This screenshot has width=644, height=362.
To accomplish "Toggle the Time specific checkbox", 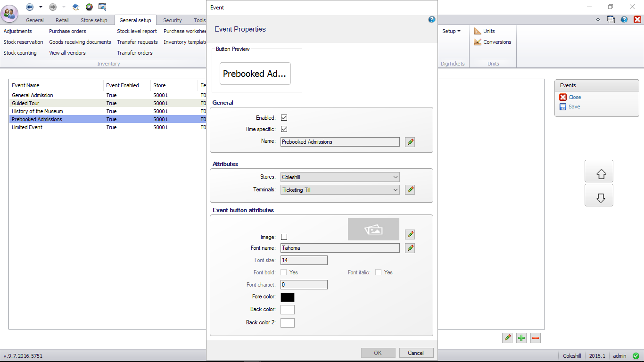I will 284,129.
